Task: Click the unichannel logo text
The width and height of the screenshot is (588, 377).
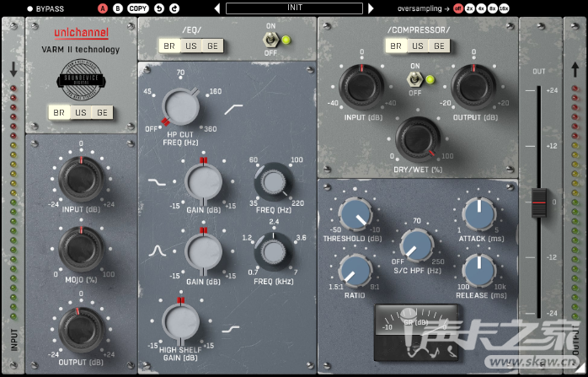Action: click(82, 33)
